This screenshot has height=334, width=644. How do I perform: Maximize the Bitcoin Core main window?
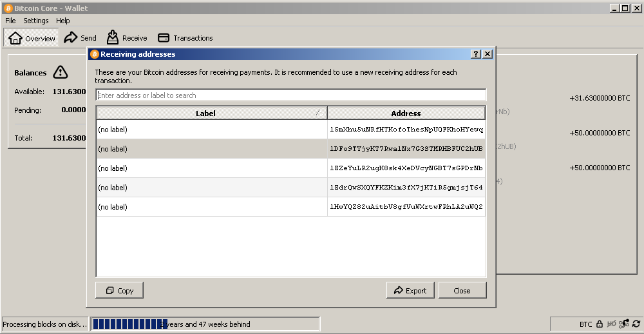coord(625,8)
